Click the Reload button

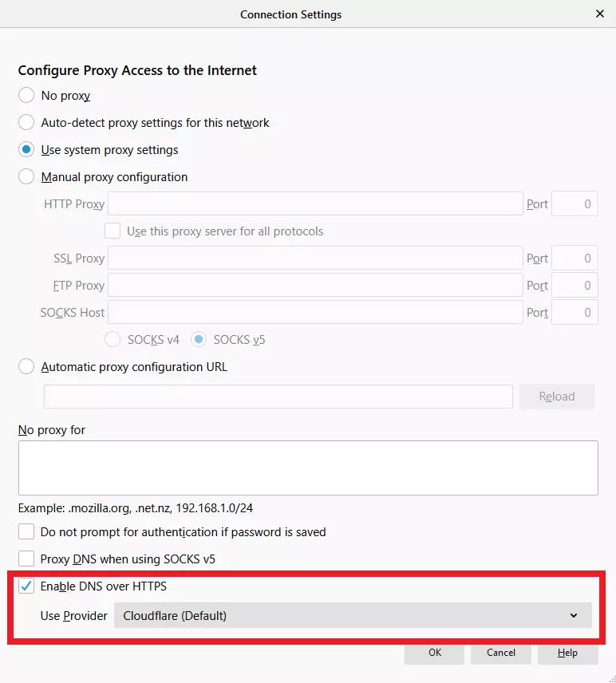click(556, 397)
